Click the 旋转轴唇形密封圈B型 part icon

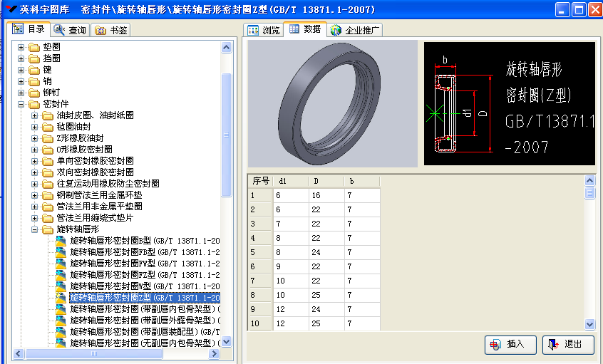pos(61,241)
